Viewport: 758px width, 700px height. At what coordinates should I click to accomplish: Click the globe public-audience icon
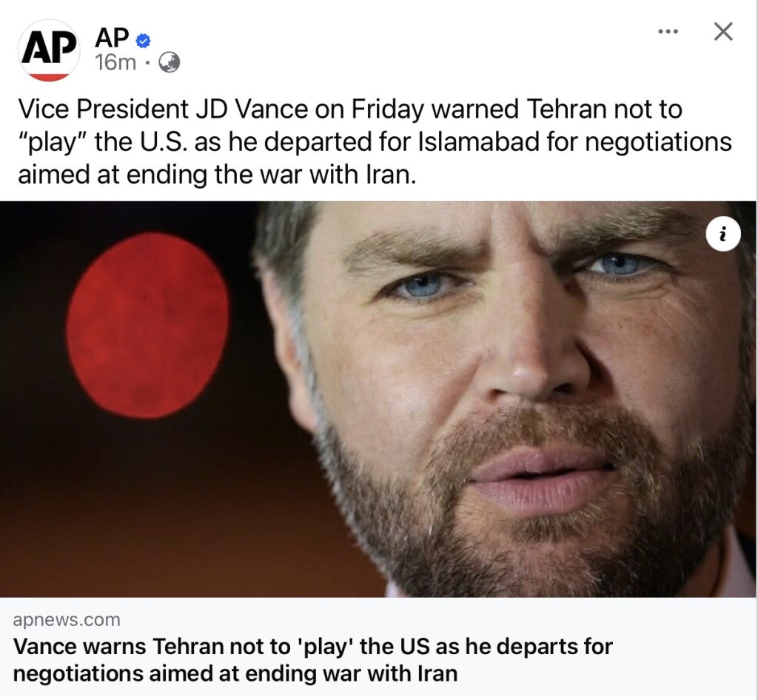click(169, 63)
